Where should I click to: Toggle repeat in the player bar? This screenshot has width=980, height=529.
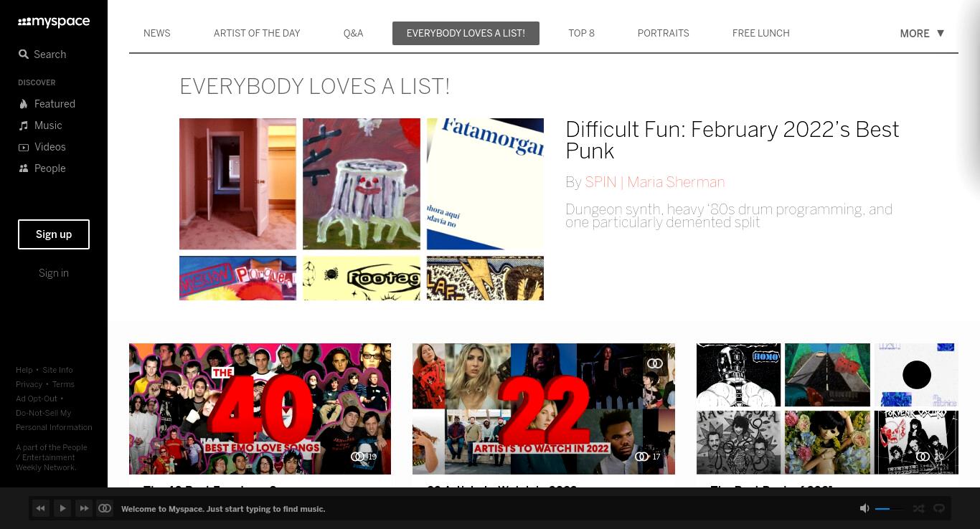point(939,508)
